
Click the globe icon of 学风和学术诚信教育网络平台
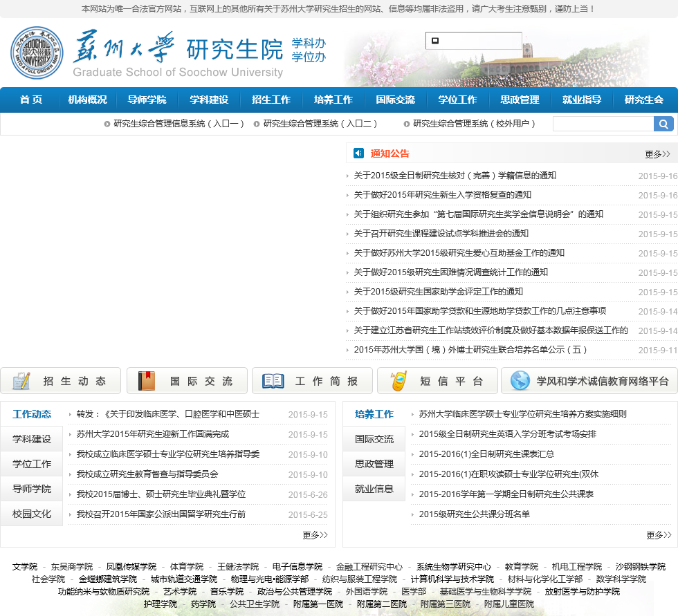(520, 380)
